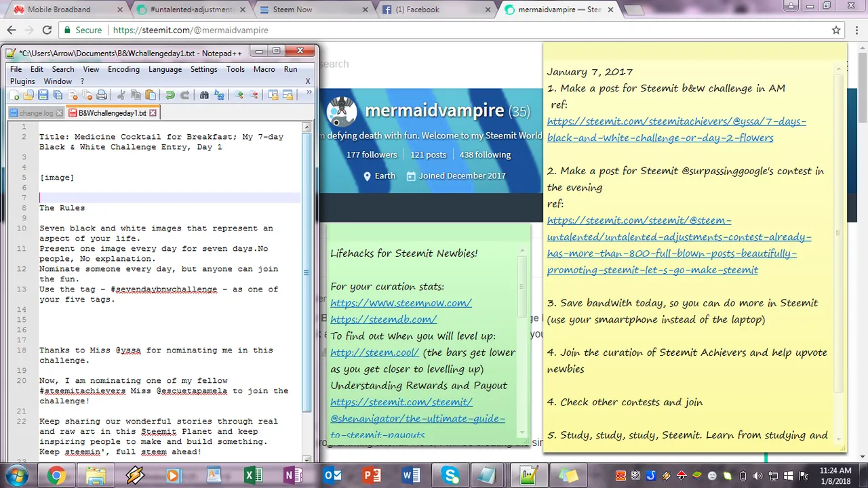Open the steem.cool link in green note
This screenshot has width=868, height=488.
[x=375, y=352]
